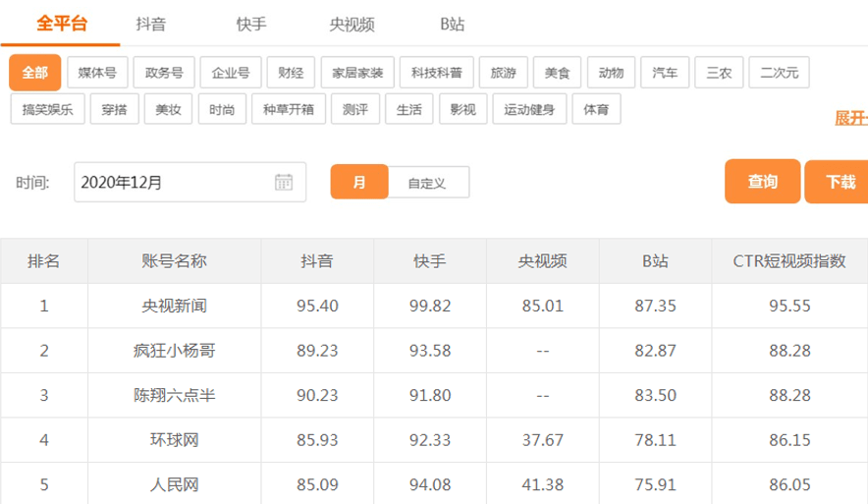Choose the 汽车 category tag
868x504 pixels.
click(665, 73)
